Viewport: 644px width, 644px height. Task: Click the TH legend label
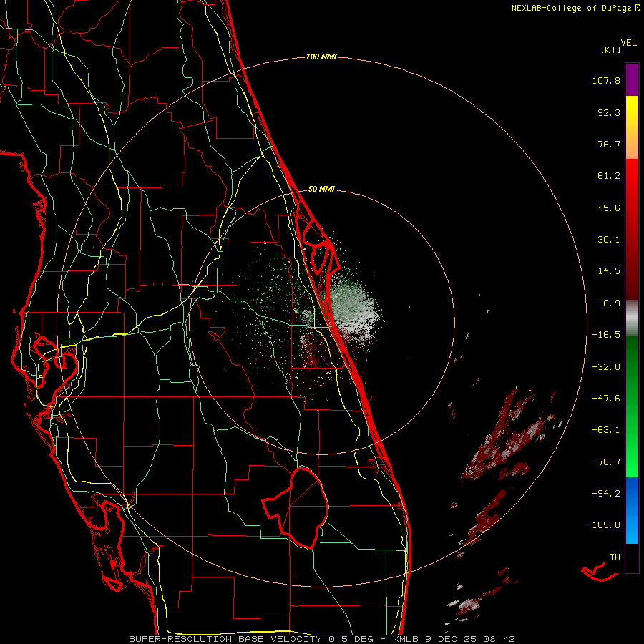[x=615, y=557]
